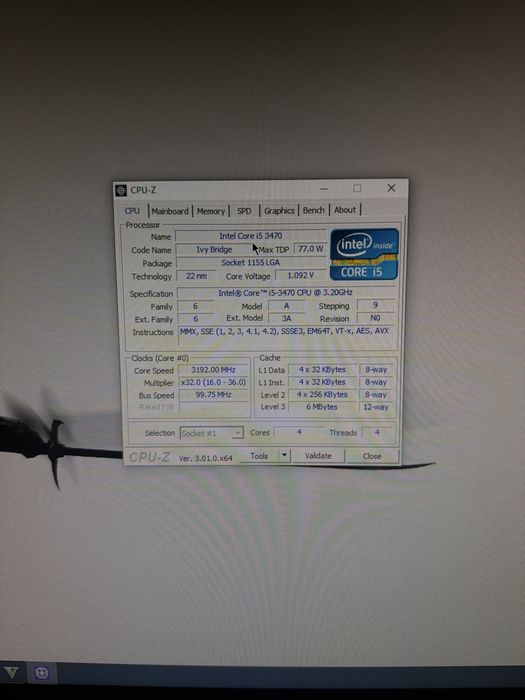Image resolution: width=525 pixels, height=700 pixels.
Task: Open the first taskbar icon at bottom left
Action: tap(12, 673)
